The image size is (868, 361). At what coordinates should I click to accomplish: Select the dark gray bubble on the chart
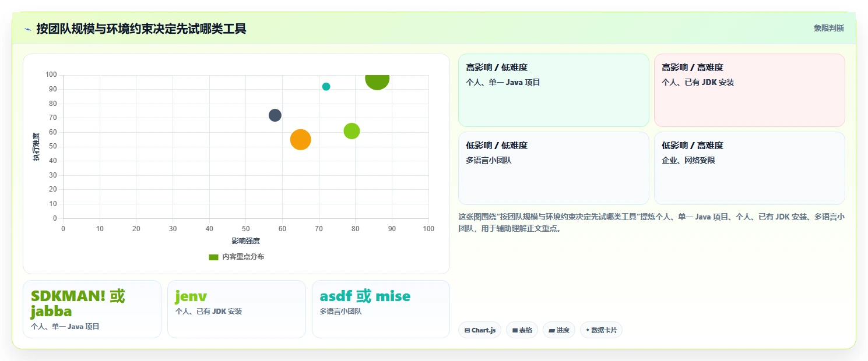(x=275, y=115)
